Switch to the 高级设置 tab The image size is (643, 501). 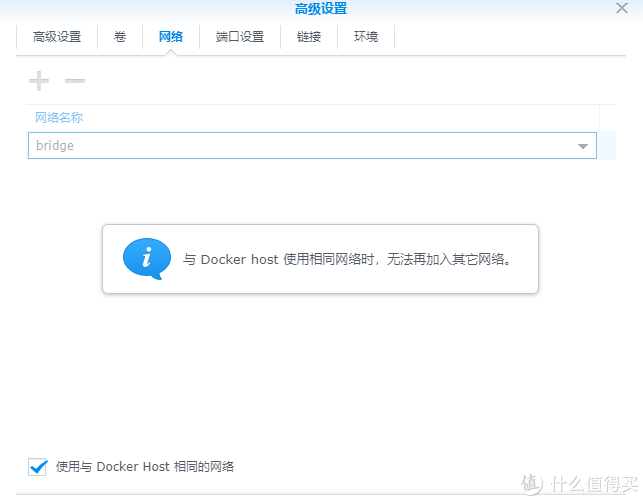(x=57, y=37)
